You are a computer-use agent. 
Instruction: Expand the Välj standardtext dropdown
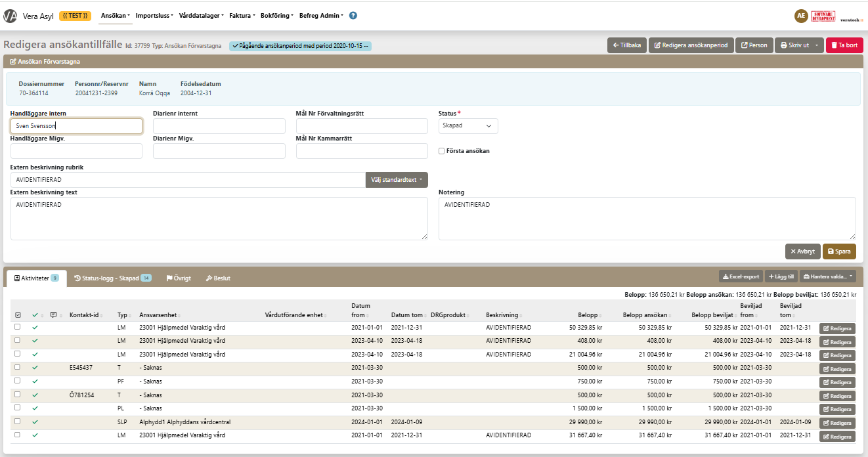pyautogui.click(x=397, y=180)
